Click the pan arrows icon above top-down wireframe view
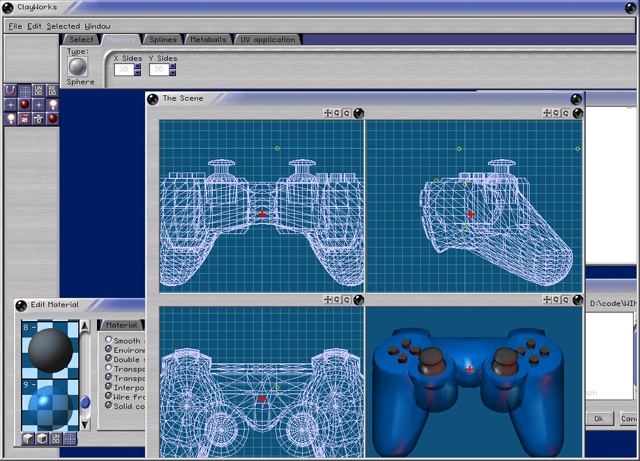The height and width of the screenshot is (461, 640). (x=327, y=300)
